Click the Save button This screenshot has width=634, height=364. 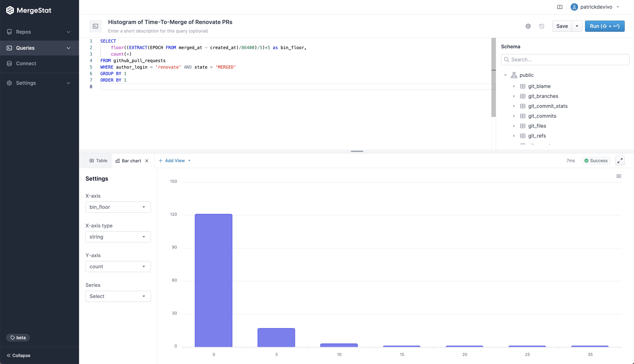tap(562, 26)
